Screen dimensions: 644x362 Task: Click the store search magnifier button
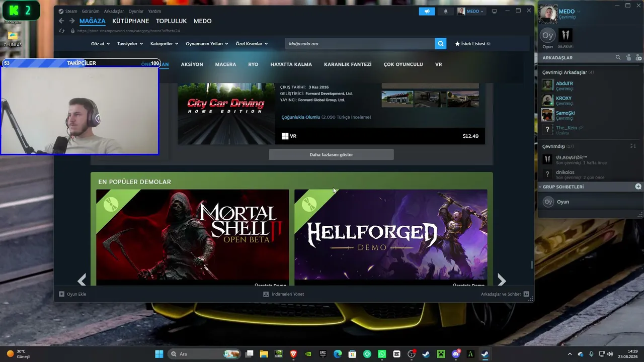441,44
